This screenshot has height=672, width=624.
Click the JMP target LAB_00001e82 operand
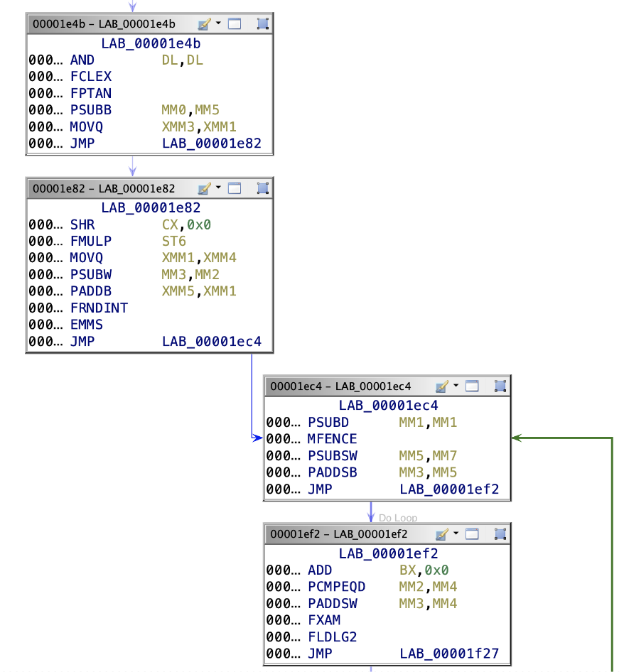pyautogui.click(x=211, y=144)
